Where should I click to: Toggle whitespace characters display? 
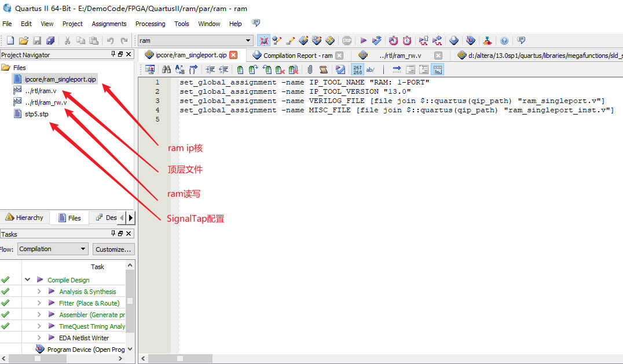[x=371, y=70]
